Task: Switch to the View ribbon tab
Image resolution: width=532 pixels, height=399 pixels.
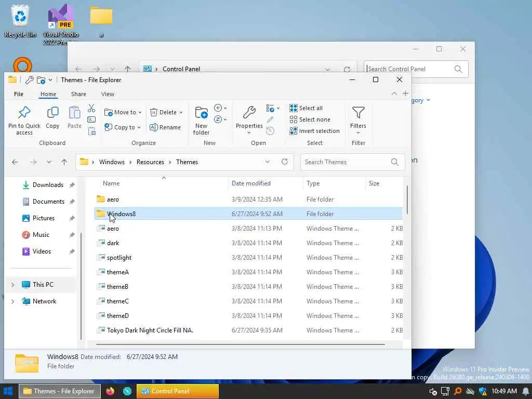Action: click(108, 94)
